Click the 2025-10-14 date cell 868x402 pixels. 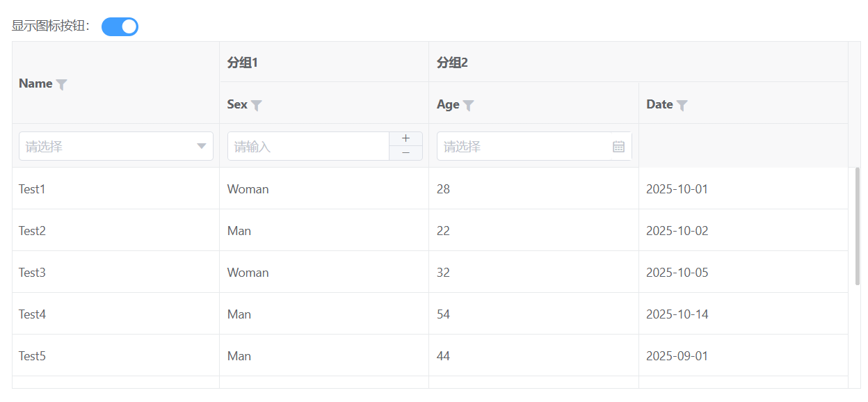coord(677,314)
